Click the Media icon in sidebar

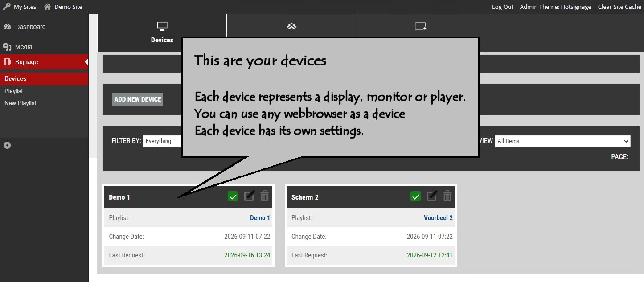pyautogui.click(x=7, y=47)
